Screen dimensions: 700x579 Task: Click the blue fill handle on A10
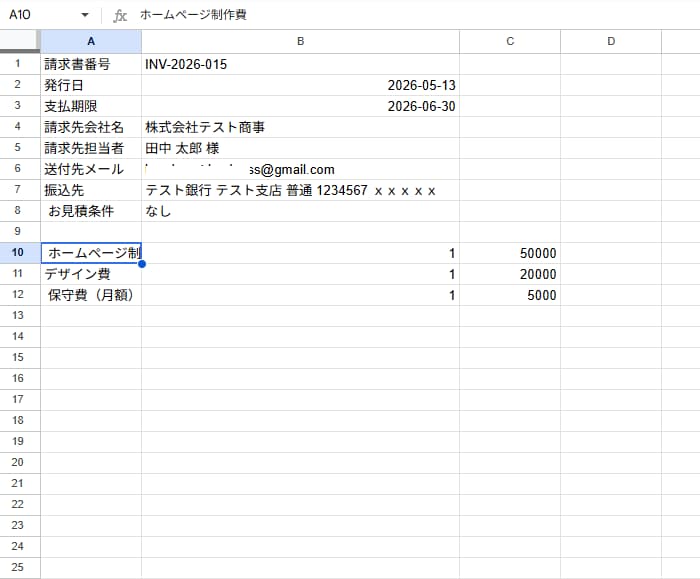[142, 264]
